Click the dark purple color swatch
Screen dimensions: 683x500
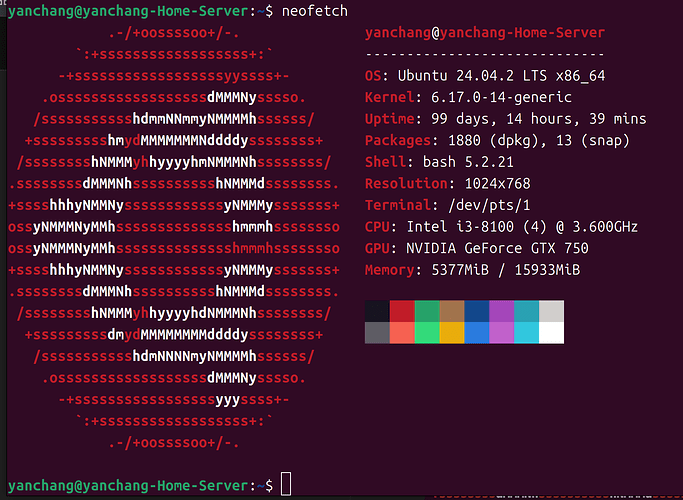(x=501, y=311)
